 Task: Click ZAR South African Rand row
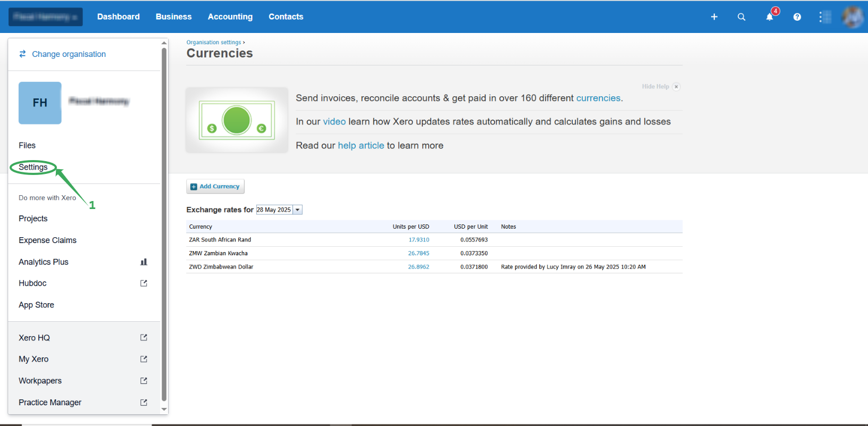tap(434, 240)
